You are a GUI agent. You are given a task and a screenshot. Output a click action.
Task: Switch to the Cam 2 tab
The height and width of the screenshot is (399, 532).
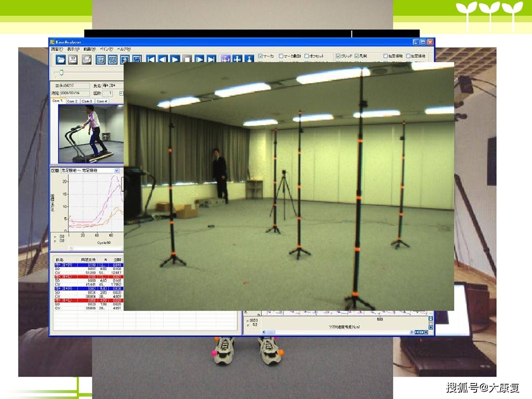[x=72, y=101]
